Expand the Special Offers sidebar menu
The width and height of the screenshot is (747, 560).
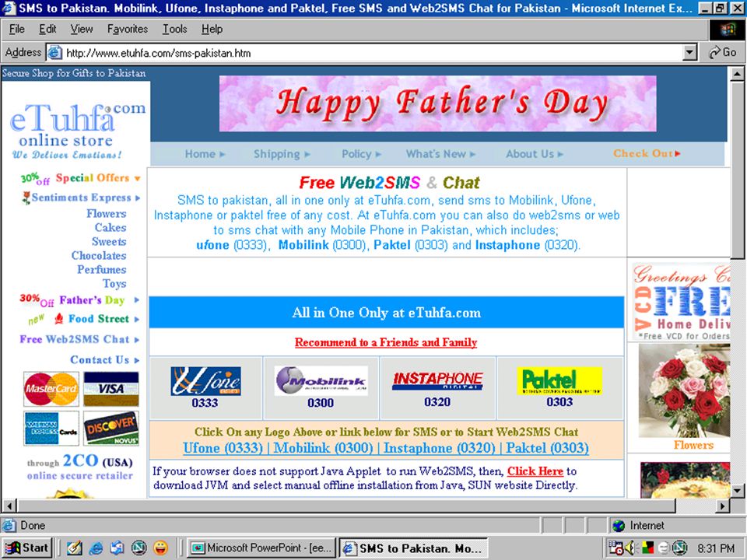(x=80, y=178)
